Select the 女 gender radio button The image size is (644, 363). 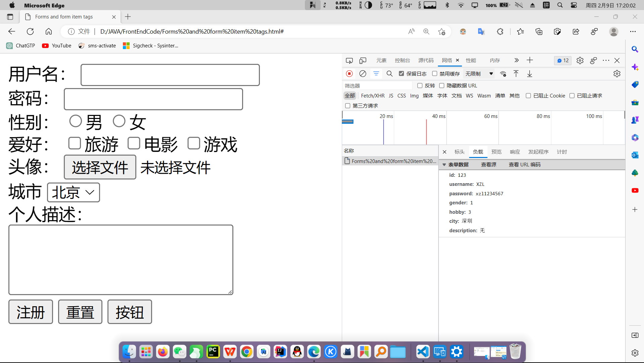tap(119, 121)
